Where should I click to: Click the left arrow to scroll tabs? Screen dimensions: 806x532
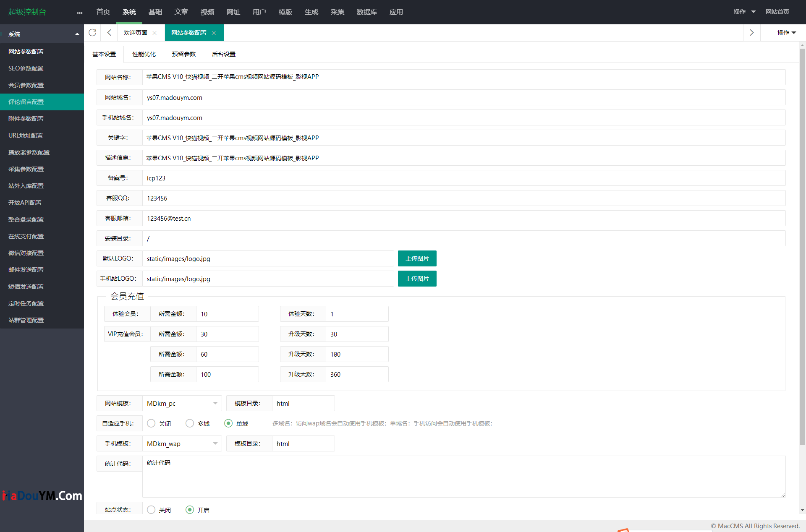pyautogui.click(x=109, y=33)
